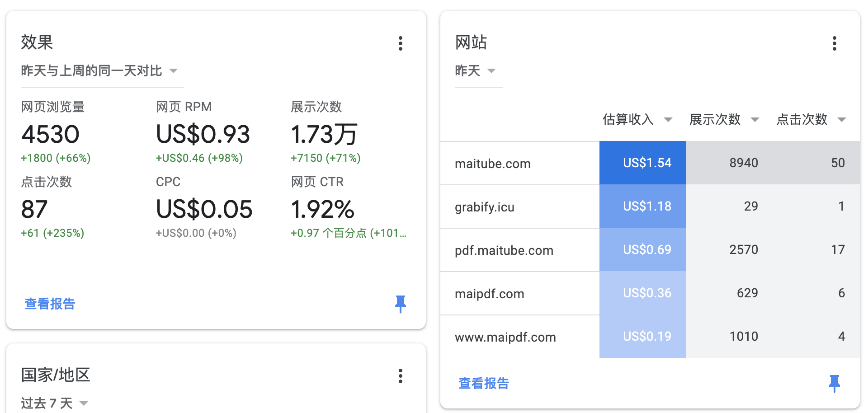Open the 点击次数 column dropdown in 网站 table
Viewport: 868px width, 413px height.
coord(842,120)
